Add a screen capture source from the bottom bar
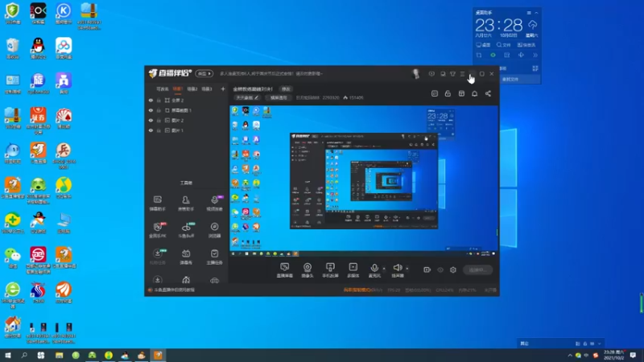 pyautogui.click(x=285, y=270)
